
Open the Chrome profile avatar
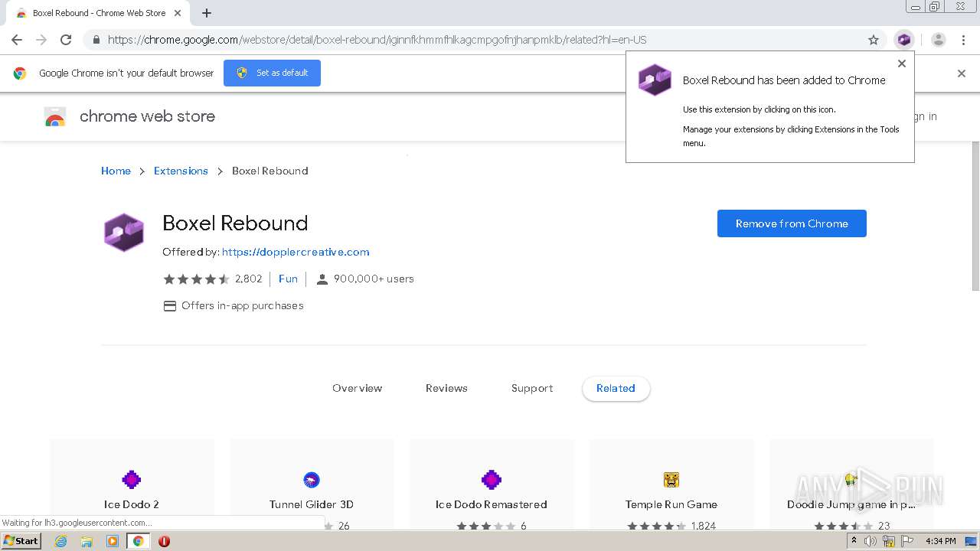pos(939,40)
